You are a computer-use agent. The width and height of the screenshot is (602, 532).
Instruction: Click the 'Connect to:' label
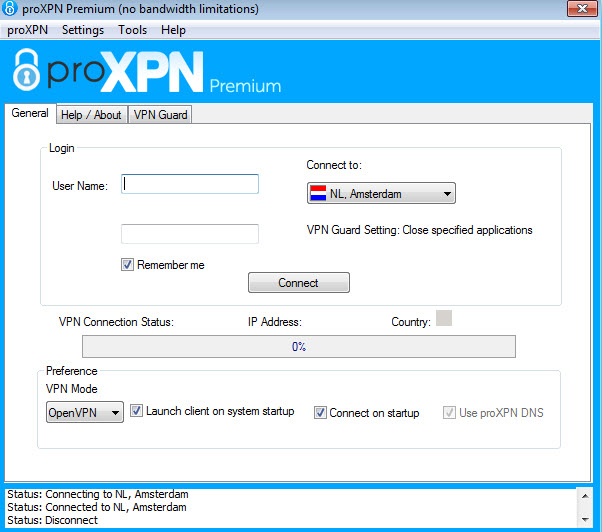tap(334, 165)
